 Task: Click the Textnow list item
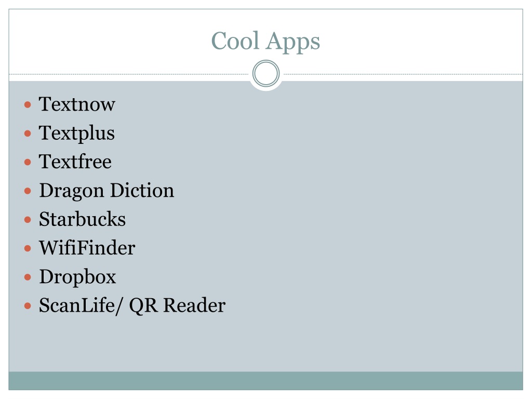(x=77, y=104)
